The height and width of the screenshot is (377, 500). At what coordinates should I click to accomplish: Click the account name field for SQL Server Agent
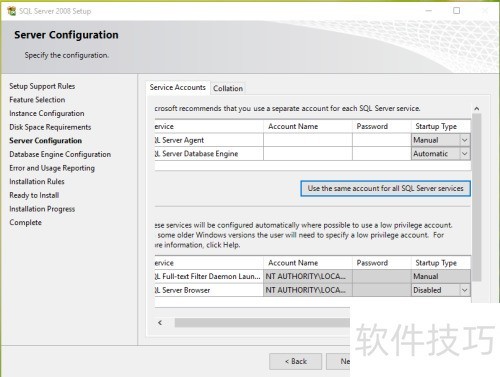308,140
